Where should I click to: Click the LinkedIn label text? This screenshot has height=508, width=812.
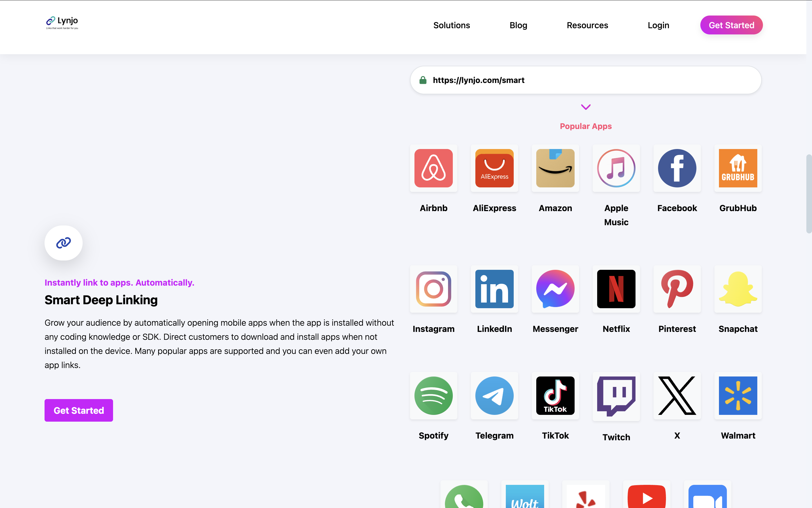[495, 329]
